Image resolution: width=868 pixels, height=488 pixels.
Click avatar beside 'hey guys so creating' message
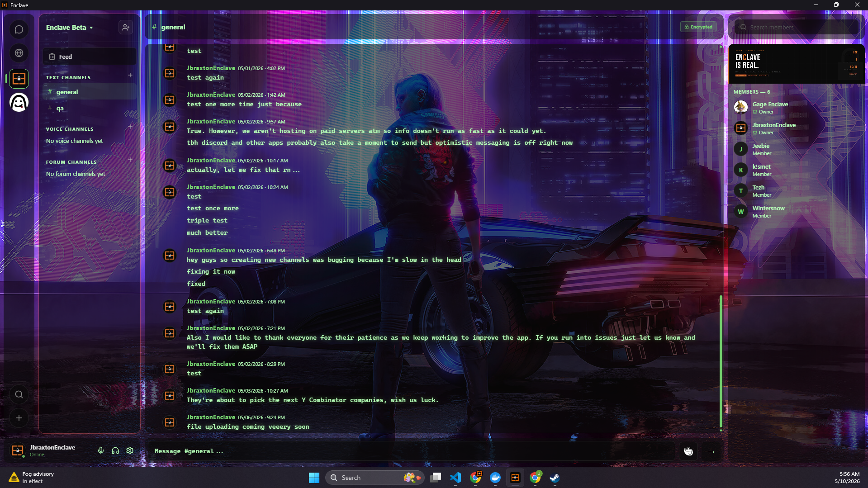pos(170,256)
